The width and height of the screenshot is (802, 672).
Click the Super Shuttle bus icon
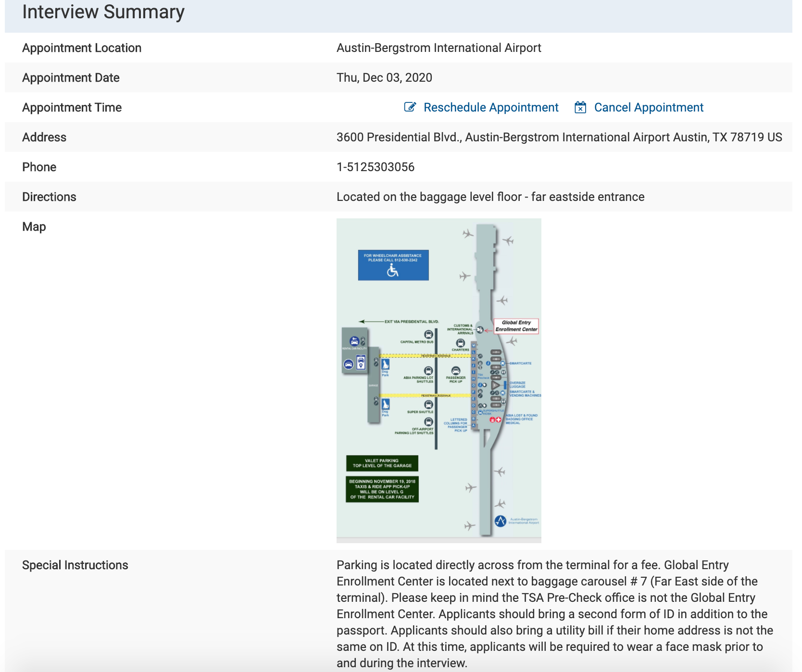tap(428, 405)
